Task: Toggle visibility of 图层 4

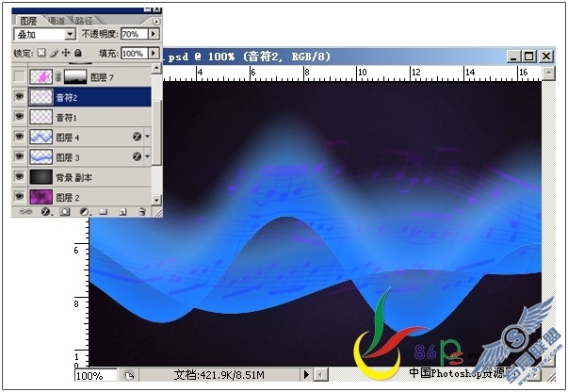Action: [19, 137]
